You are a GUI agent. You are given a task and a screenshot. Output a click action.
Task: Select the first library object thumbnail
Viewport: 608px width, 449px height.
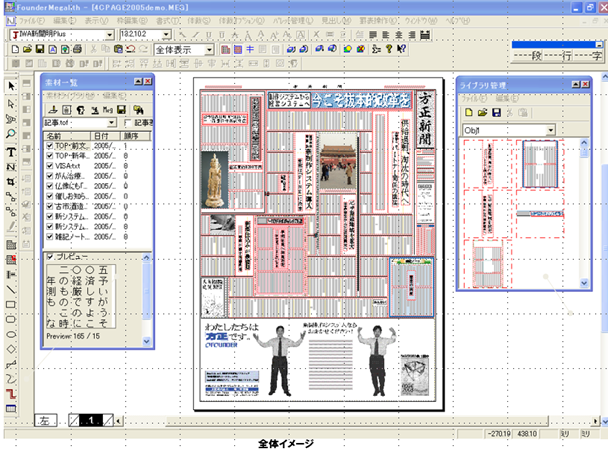(x=487, y=164)
